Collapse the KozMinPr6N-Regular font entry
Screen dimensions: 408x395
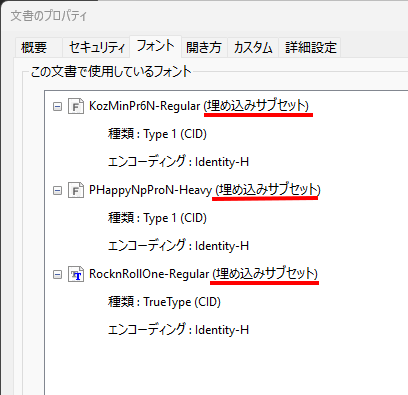point(57,107)
